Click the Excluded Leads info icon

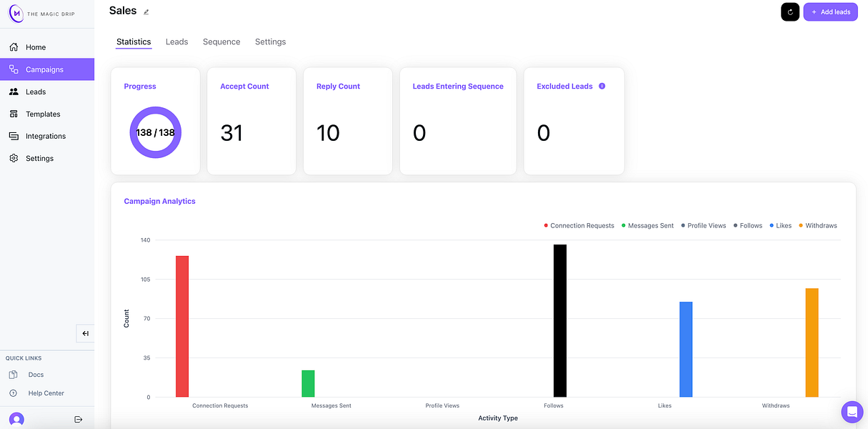602,86
